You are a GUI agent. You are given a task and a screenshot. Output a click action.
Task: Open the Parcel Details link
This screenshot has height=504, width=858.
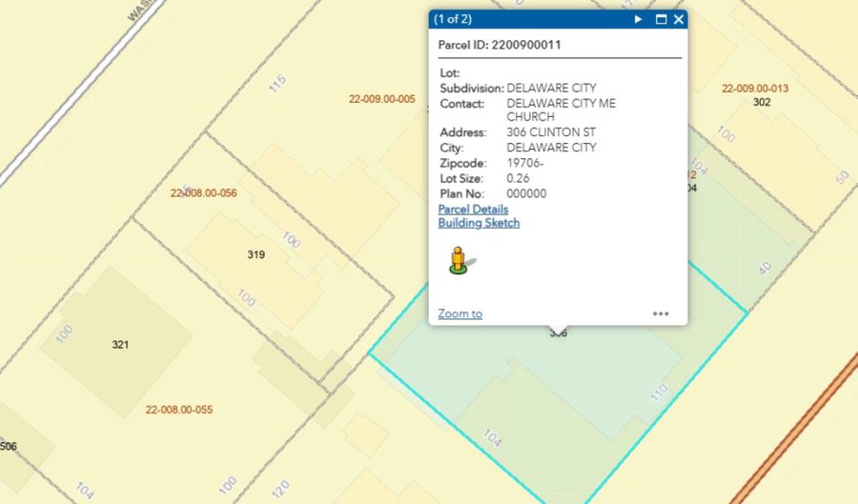coord(473,209)
